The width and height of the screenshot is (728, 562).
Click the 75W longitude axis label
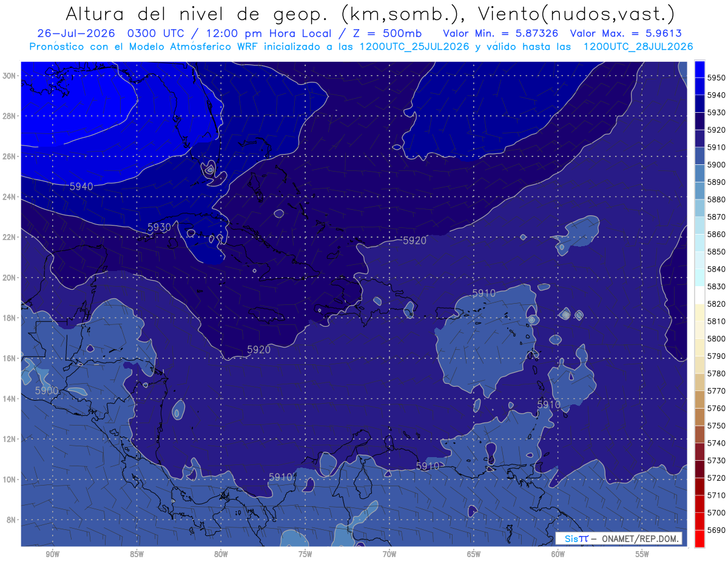305,554
